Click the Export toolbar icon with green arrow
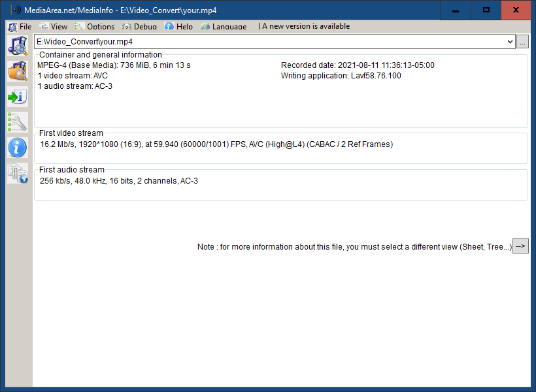This screenshot has height=392, width=536. click(18, 97)
